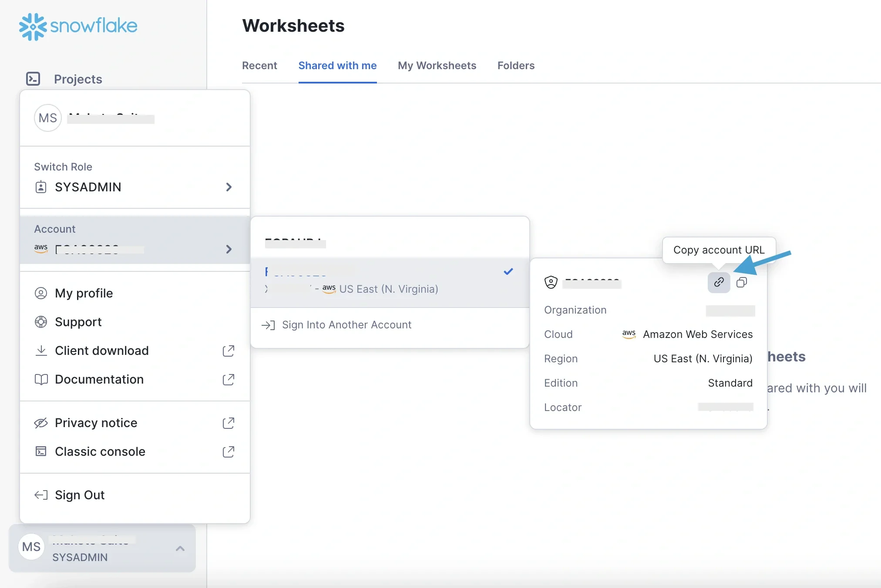
Task: Click Sign Into Another Account
Action: [x=347, y=324]
